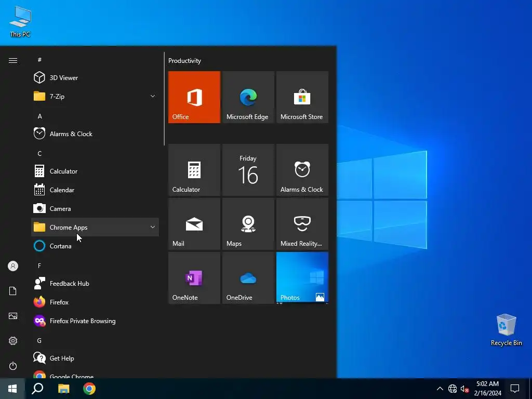The width and height of the screenshot is (532, 399).
Task: Open Firefox Private Browsing
Action: [x=95, y=321]
